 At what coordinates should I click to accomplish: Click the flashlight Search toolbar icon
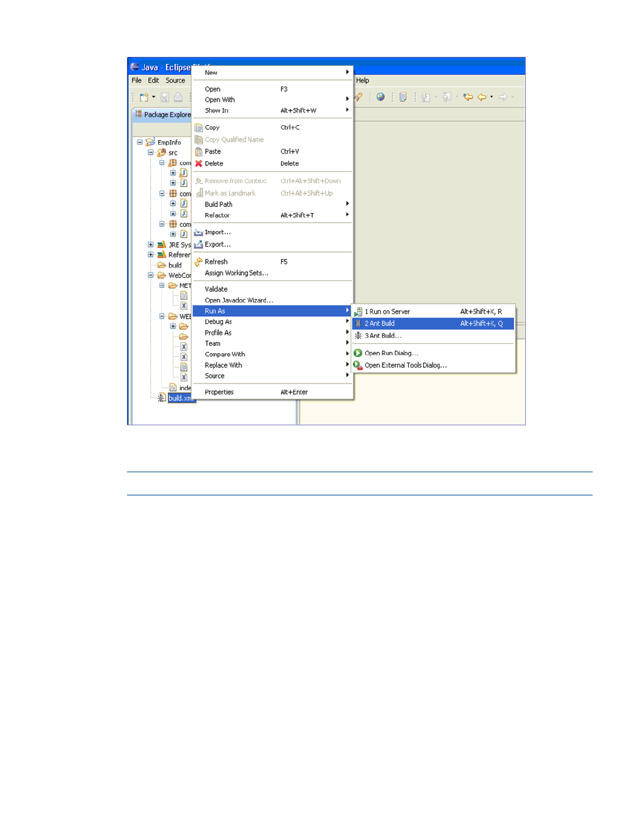click(358, 97)
